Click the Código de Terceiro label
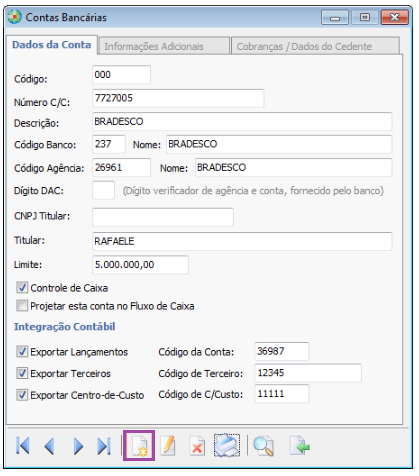419x476 pixels. pos(201,374)
